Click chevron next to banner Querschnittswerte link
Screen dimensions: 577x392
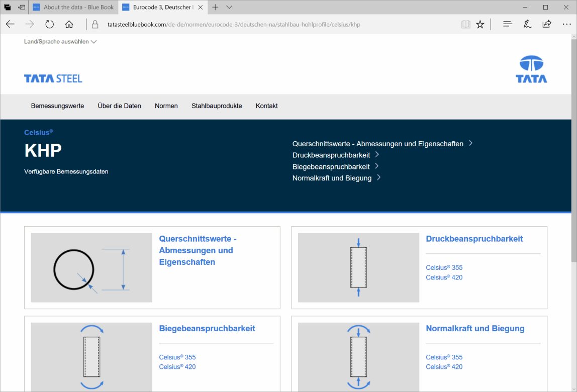pyautogui.click(x=470, y=143)
